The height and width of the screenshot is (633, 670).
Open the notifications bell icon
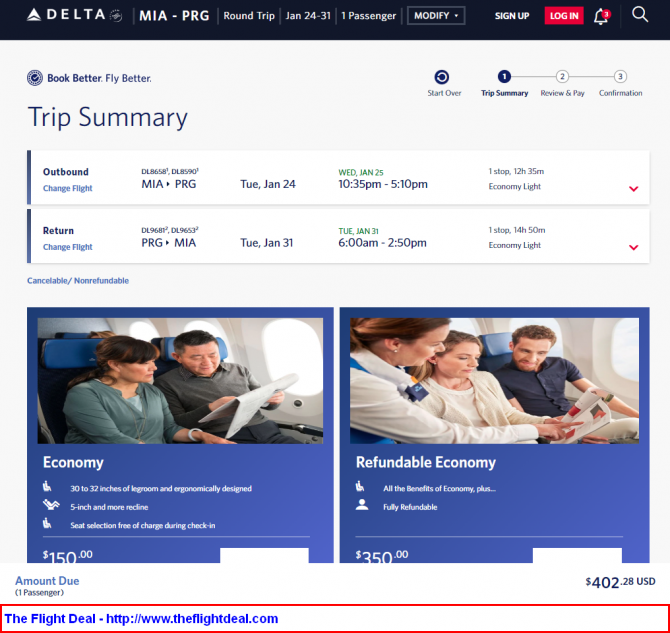[602, 16]
